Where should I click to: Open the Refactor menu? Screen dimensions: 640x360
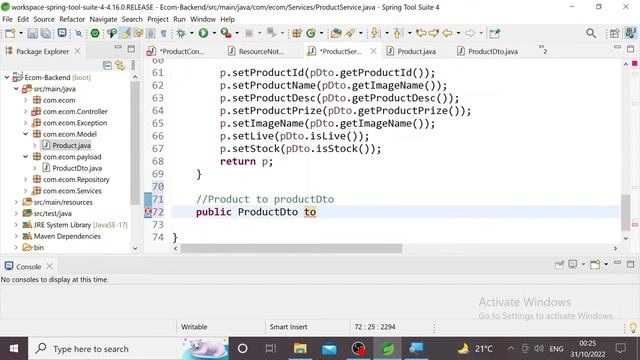(x=72, y=19)
